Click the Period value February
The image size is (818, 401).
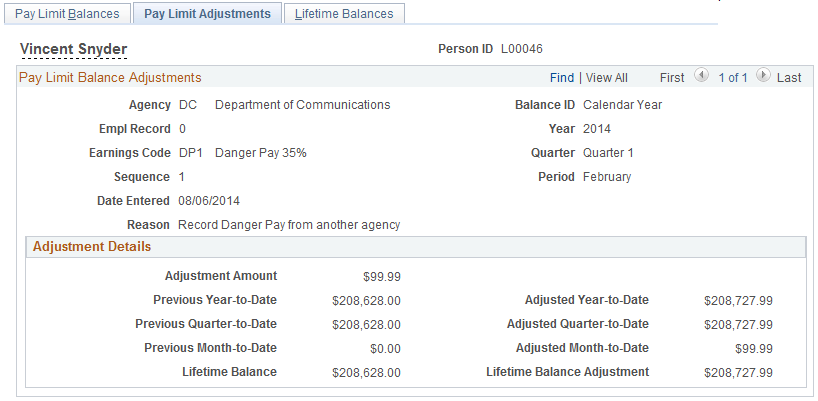coord(607,177)
